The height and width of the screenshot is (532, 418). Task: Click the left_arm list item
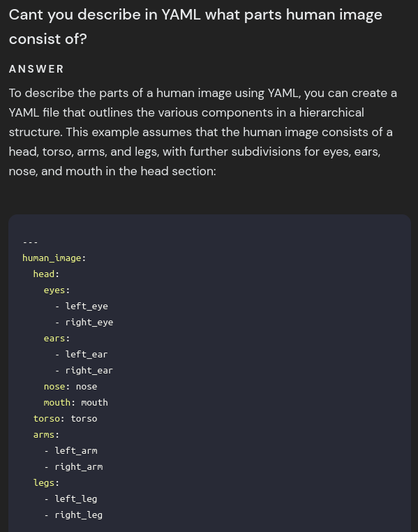[x=71, y=451]
